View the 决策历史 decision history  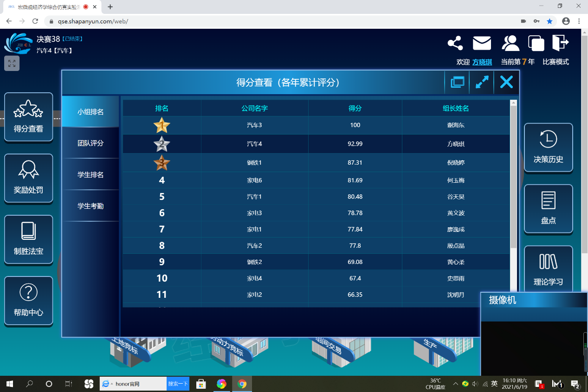(x=548, y=148)
